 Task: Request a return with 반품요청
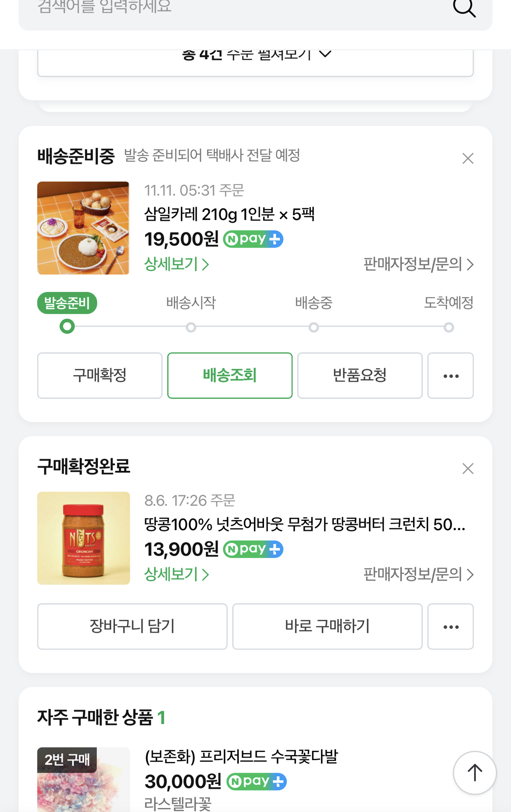(360, 376)
